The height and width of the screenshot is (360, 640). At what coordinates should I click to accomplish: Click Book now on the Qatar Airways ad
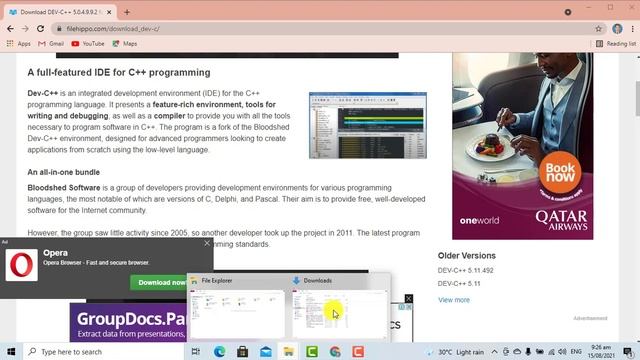[x=560, y=172]
